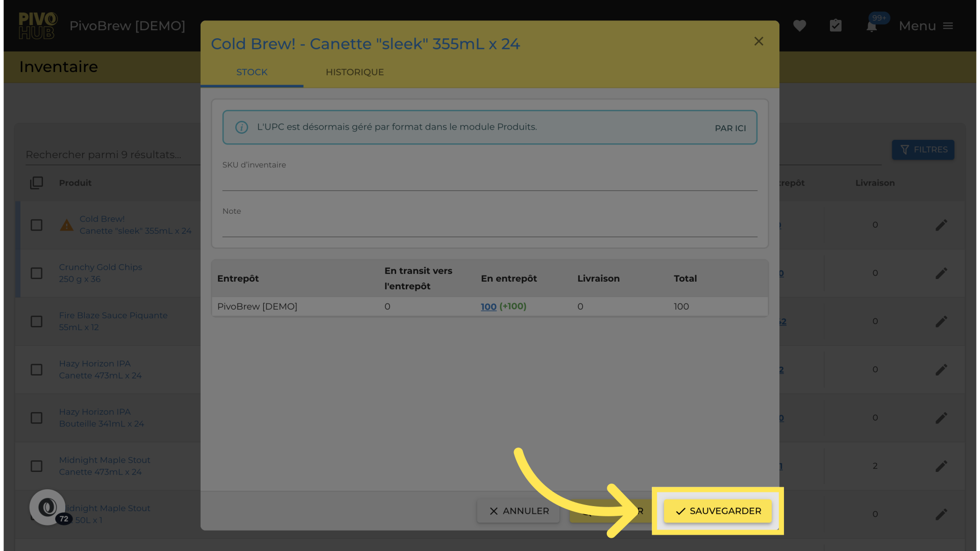Click the UPC info icon
The height and width of the screenshot is (551, 980).
point(241,127)
